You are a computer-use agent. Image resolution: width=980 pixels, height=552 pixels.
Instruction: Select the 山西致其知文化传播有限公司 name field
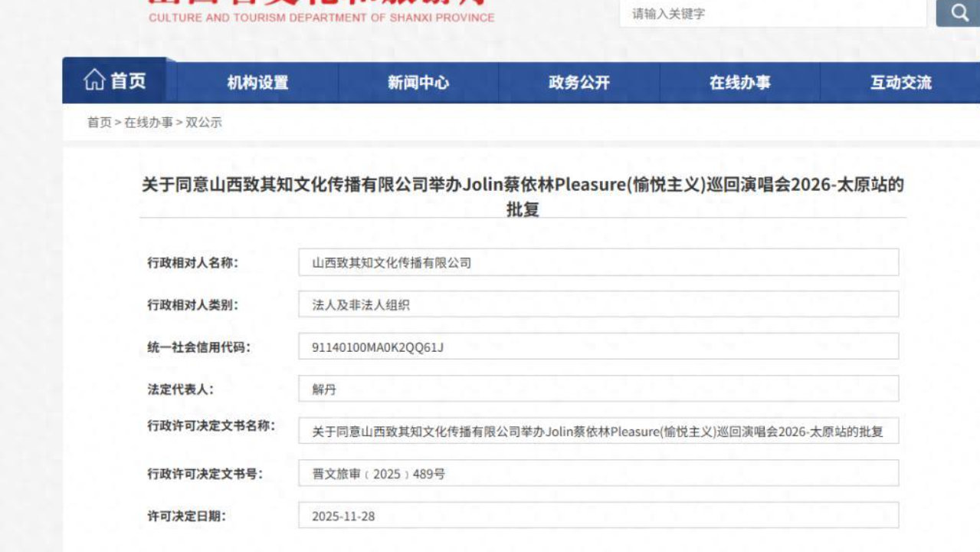pyautogui.click(x=598, y=262)
